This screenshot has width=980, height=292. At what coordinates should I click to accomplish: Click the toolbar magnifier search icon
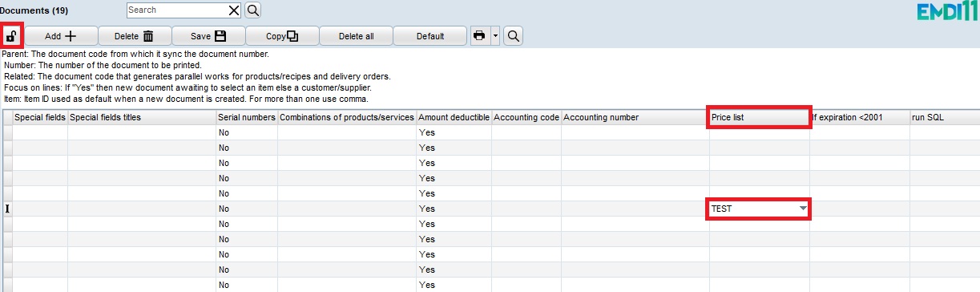(x=513, y=36)
